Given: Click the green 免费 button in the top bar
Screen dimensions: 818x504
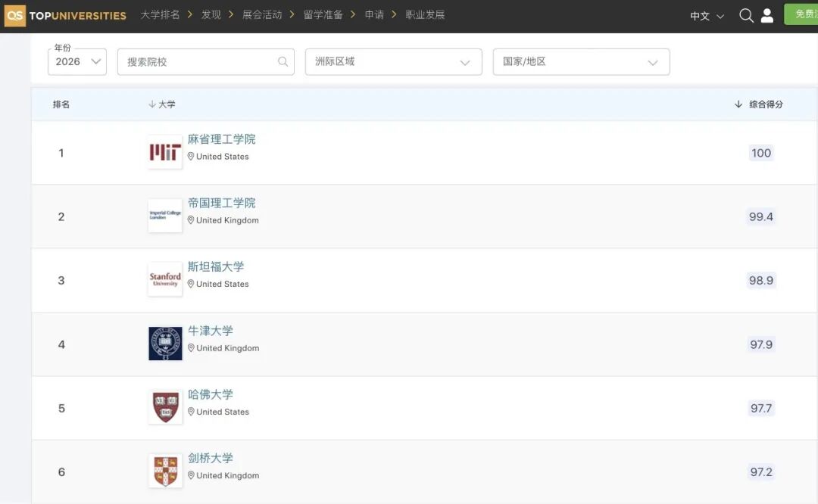Looking at the screenshot, I should (801, 14).
